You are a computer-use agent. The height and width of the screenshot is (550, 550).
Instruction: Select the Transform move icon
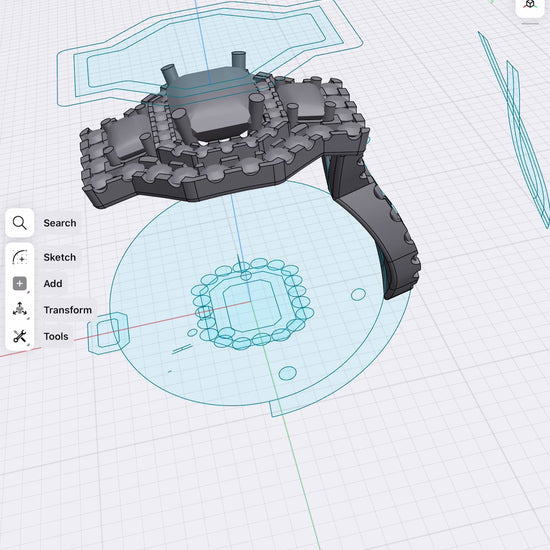20,310
